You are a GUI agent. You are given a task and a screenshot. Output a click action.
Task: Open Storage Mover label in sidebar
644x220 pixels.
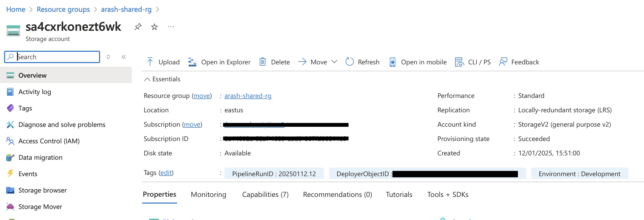pyautogui.click(x=40, y=207)
